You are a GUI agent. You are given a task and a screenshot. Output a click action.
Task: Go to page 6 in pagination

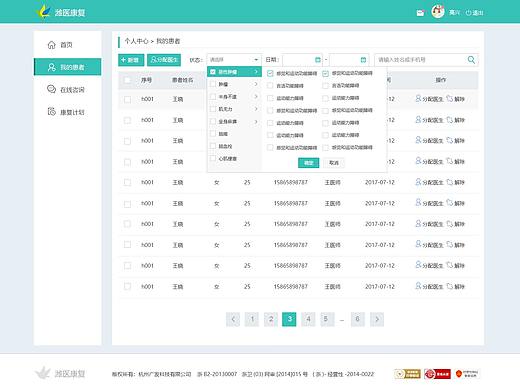pyautogui.click(x=358, y=319)
